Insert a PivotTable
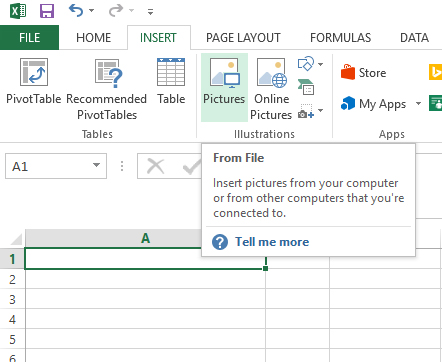Viewport: 442px width, 362px height. (x=34, y=82)
